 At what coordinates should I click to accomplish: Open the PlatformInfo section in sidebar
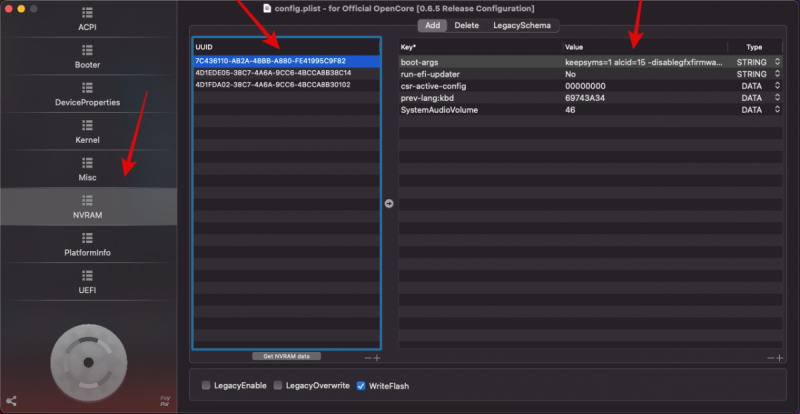click(x=87, y=245)
